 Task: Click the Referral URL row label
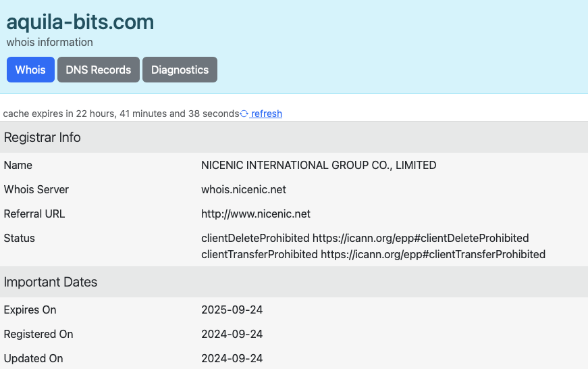[x=34, y=214]
